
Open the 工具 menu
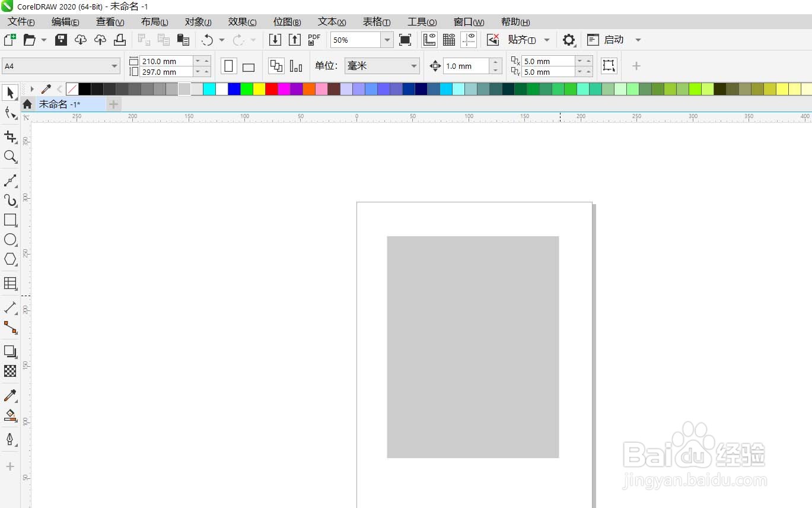click(422, 22)
